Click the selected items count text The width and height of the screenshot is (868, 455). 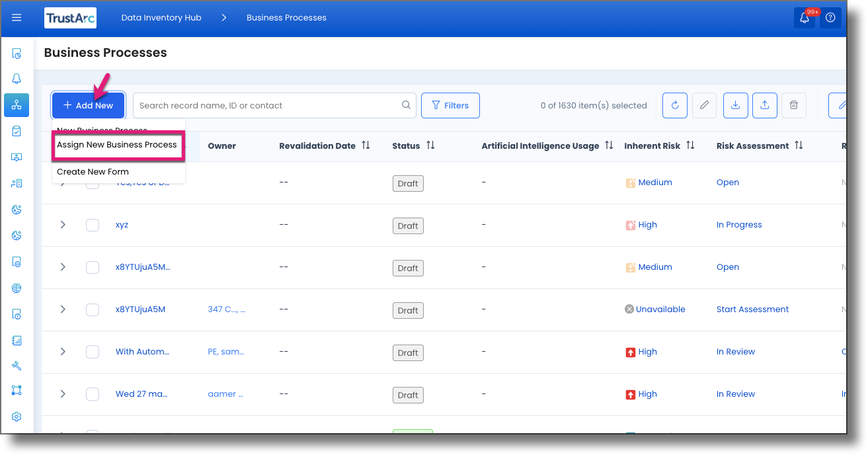594,105
